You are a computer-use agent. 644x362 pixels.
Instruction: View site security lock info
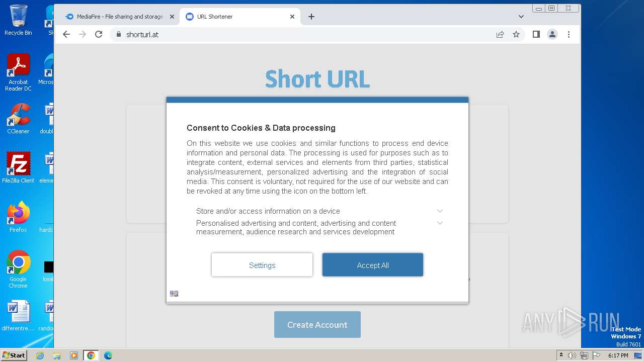(119, 34)
